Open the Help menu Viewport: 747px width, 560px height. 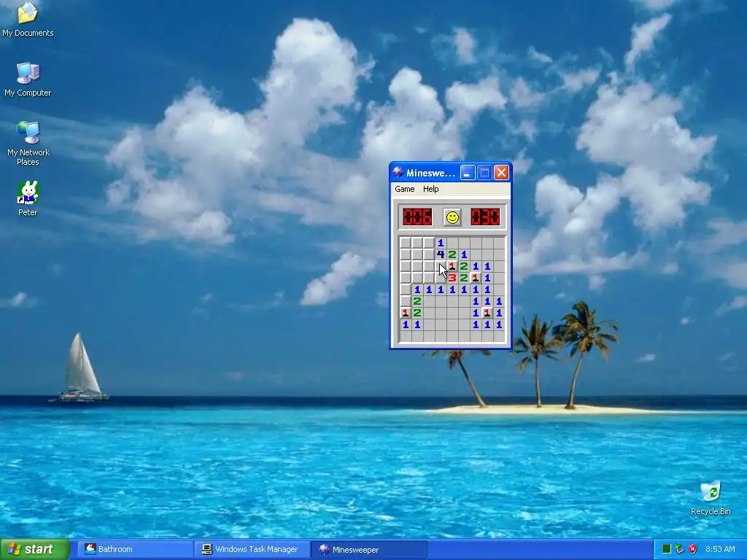[x=430, y=189]
